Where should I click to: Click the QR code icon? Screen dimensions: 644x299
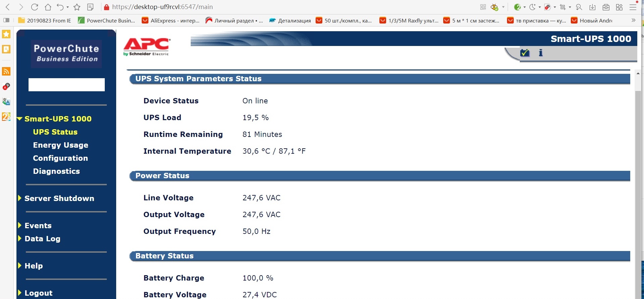483,7
